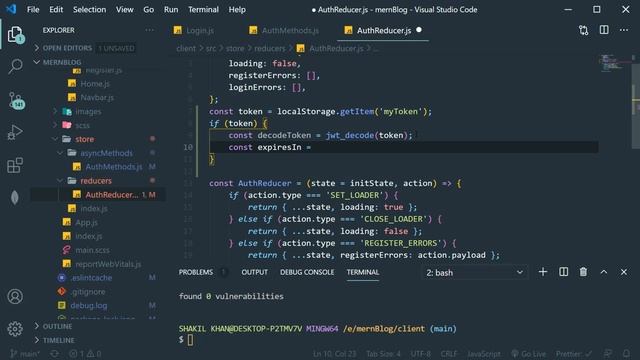Image resolution: width=640 pixels, height=360 pixels.
Task: Click Go Live in status bar
Action: [528, 354]
